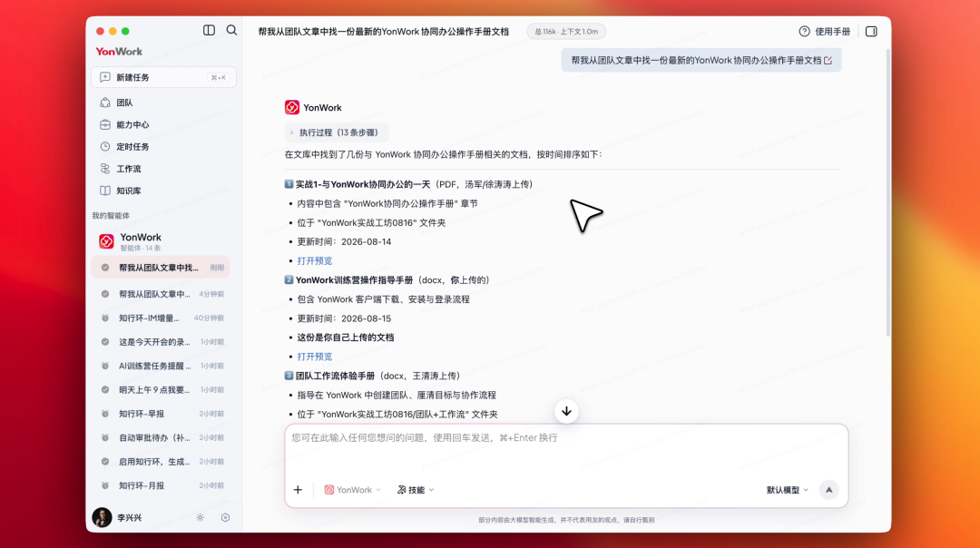Open the 团队 section
980x548 pixels.
pyautogui.click(x=163, y=103)
